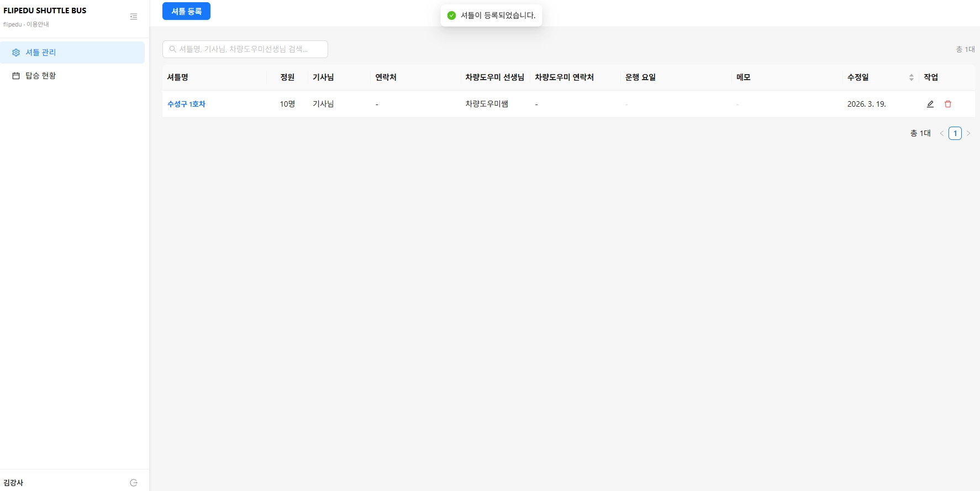Click the logout icon beside 김강사
980x491 pixels.
[134, 483]
